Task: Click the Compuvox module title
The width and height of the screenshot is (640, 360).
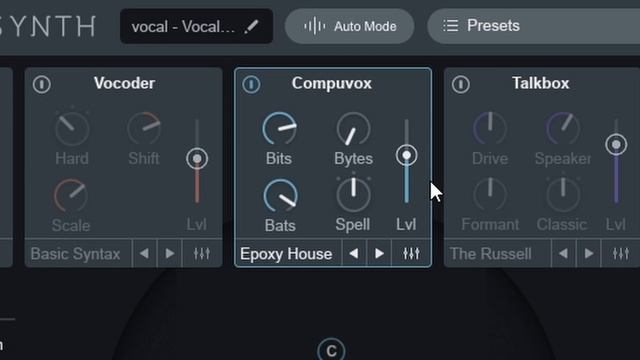Action: click(x=332, y=83)
